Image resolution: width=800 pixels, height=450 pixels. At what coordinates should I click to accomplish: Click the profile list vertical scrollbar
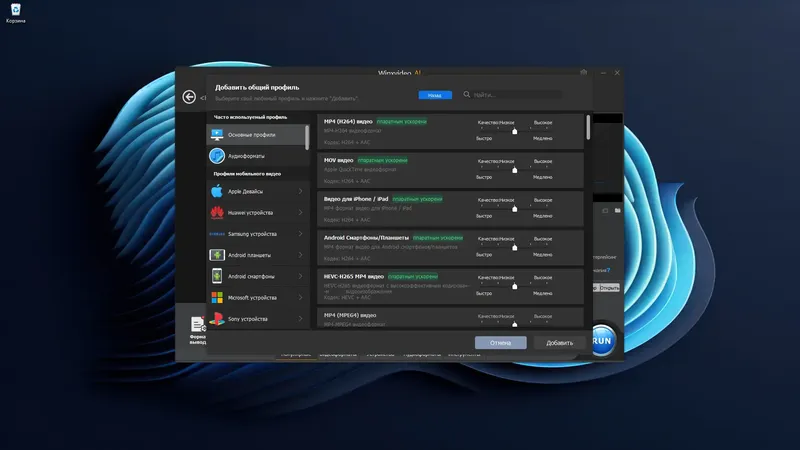click(x=588, y=127)
